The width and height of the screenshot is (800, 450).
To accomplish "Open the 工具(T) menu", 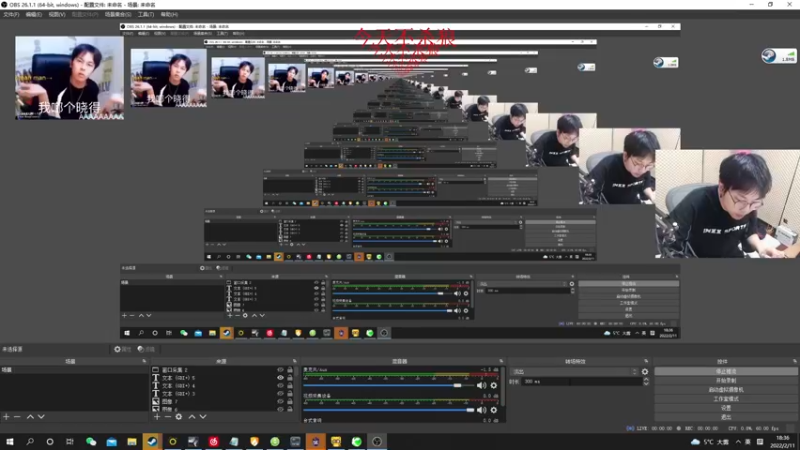I will (x=145, y=14).
